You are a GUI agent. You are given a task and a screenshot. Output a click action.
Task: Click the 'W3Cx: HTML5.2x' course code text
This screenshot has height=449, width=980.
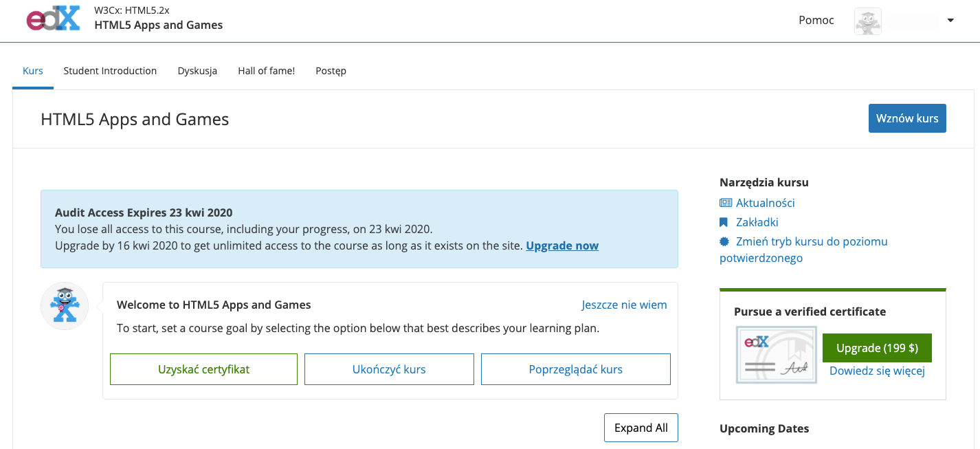[132, 11]
